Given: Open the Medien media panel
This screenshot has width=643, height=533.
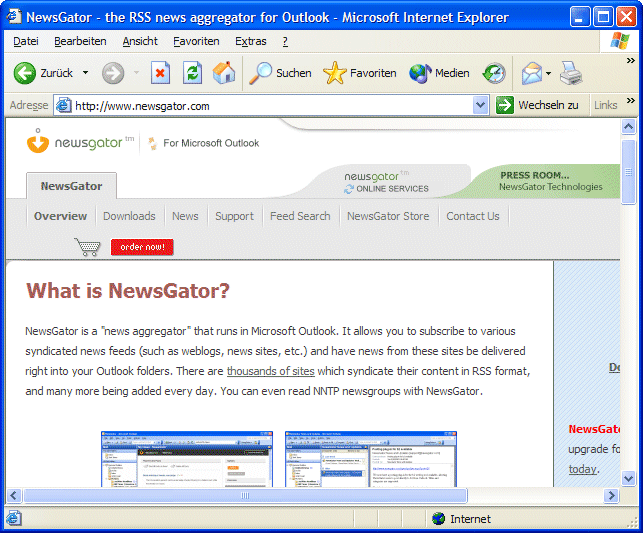Looking at the screenshot, I should click(x=439, y=73).
